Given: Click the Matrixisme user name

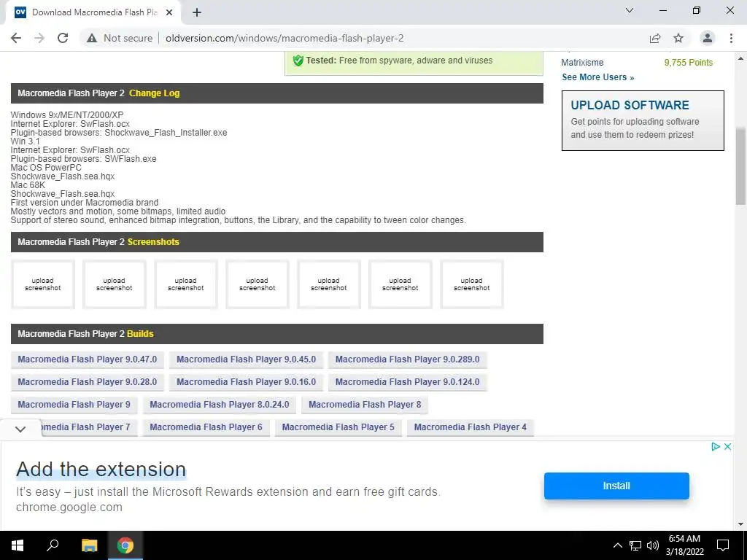Looking at the screenshot, I should pos(582,63).
